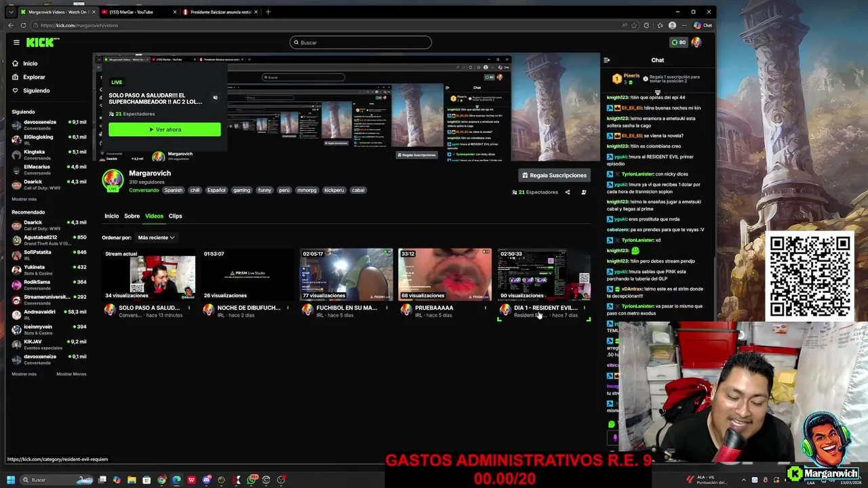Image resolution: width=868 pixels, height=488 pixels.
Task: Open ElGlogloking channel in sidebar
Action: coord(49,140)
